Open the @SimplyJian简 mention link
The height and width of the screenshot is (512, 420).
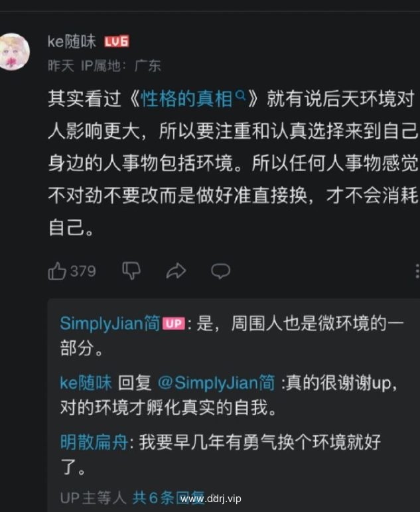pos(216,383)
